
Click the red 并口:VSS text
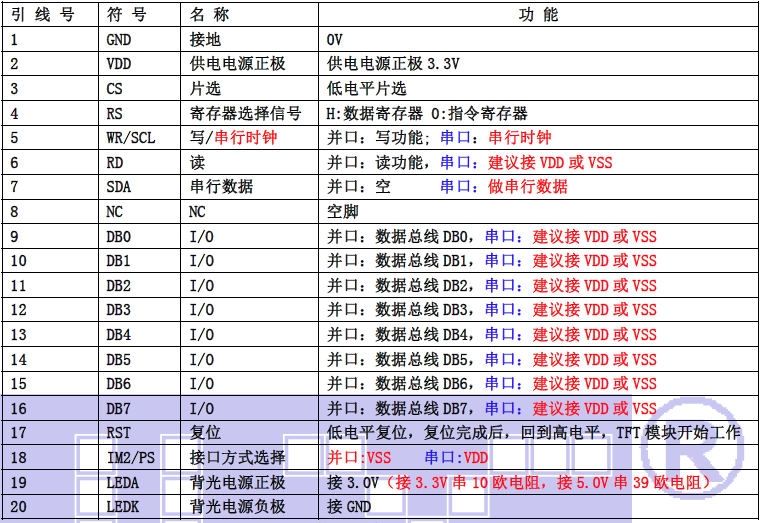pos(360,457)
